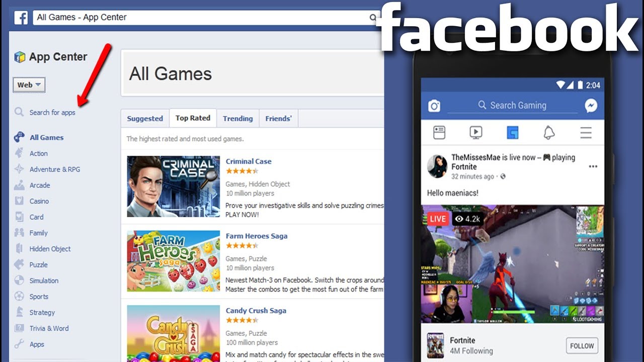Switch to the Trending tab
Viewport: 644px width, 362px height.
point(238,119)
